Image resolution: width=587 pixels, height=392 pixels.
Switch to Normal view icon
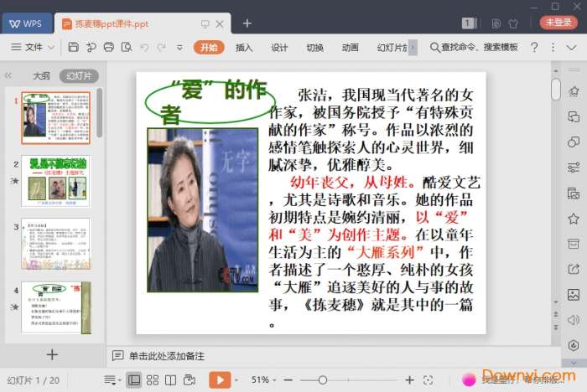point(134,380)
